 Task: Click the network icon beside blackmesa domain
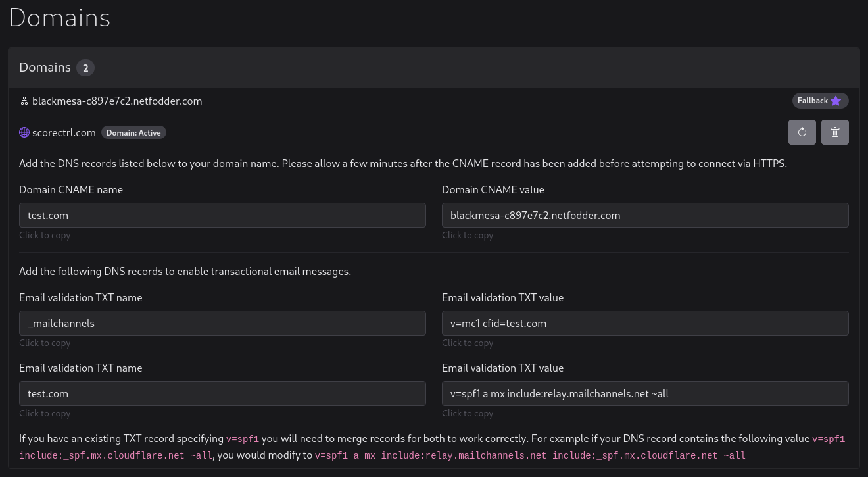point(24,101)
